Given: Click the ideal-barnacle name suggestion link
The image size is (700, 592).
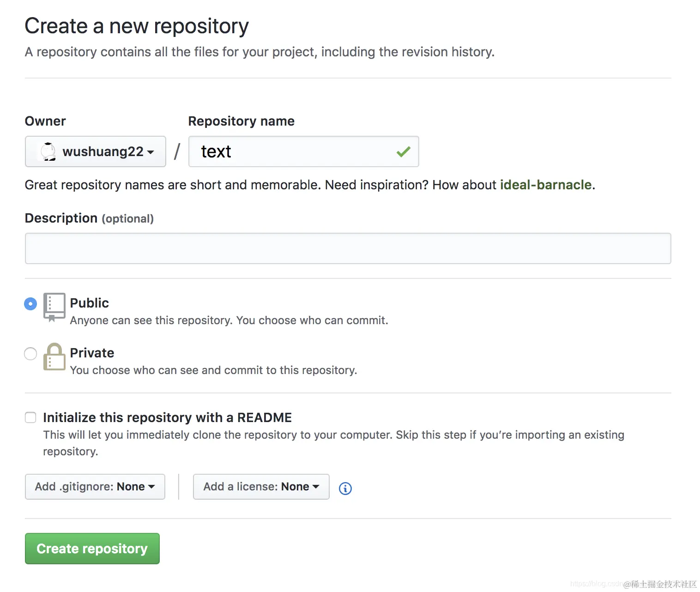Looking at the screenshot, I should click(x=545, y=185).
